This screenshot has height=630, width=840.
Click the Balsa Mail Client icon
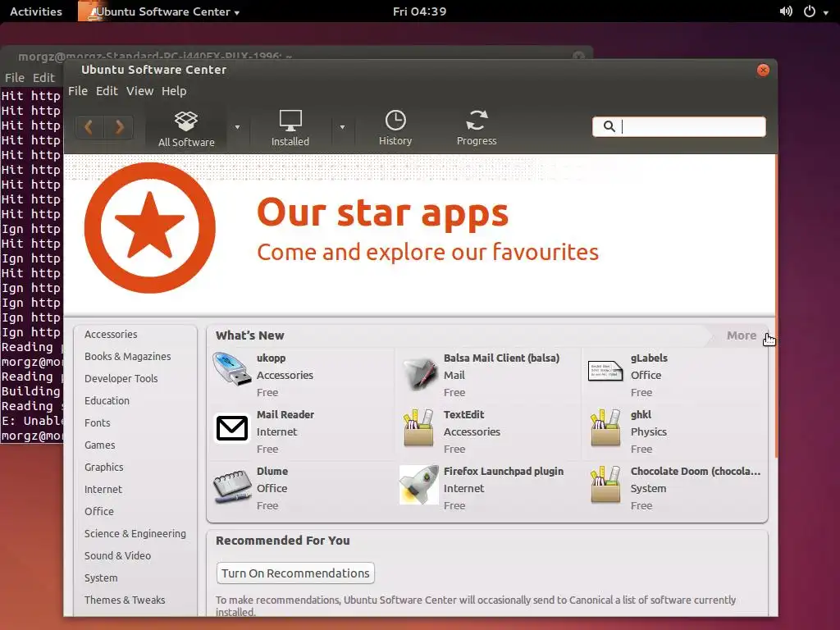(x=419, y=373)
